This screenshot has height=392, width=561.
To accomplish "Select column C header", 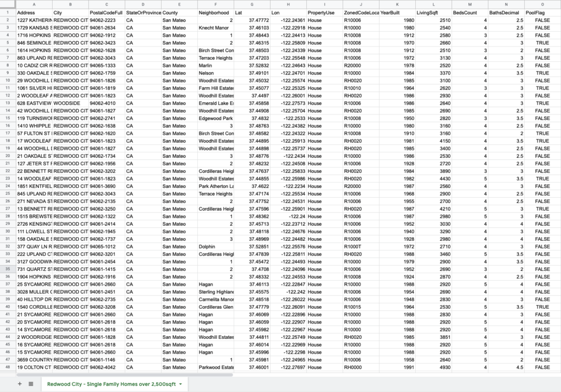I will click(x=107, y=4).
